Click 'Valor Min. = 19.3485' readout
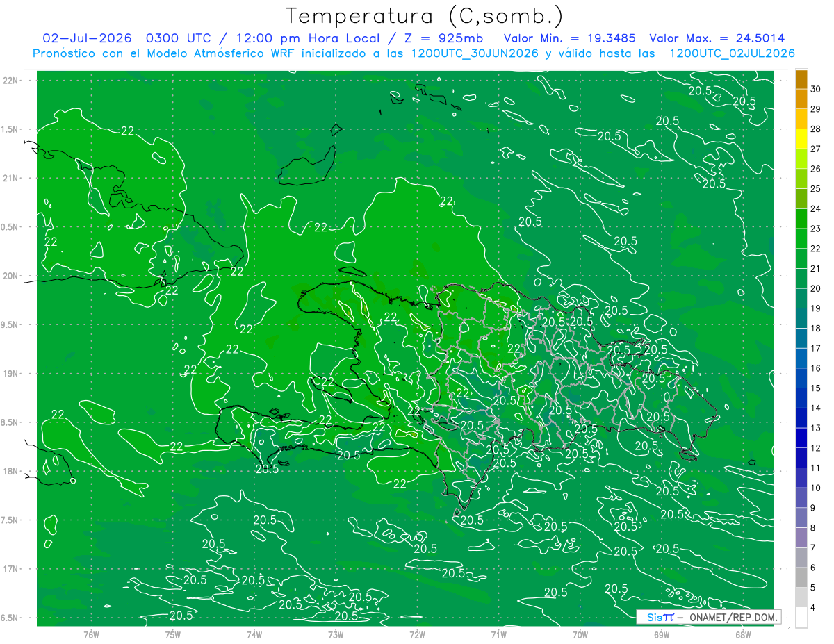834x644 pixels. [x=569, y=38]
